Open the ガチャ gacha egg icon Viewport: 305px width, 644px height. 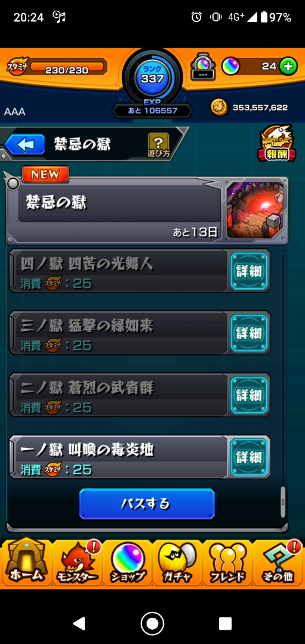(178, 563)
